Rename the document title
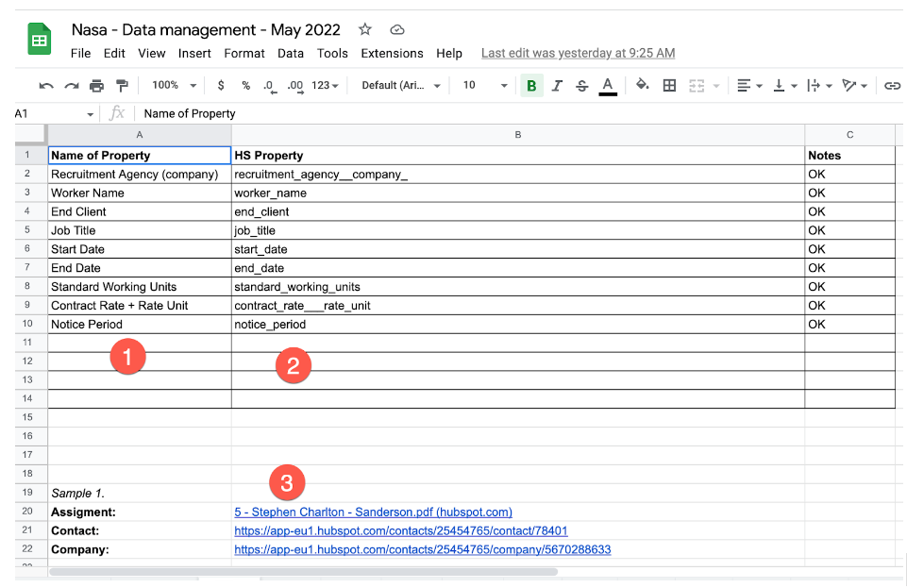Image resolution: width=907 pixels, height=588 pixels. [x=206, y=29]
